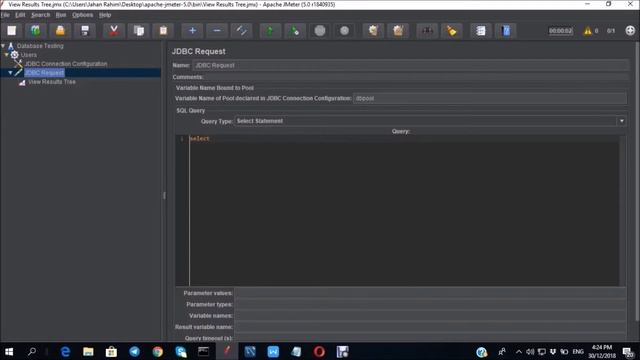640x360 pixels.
Task: Paste element using clipboard icon
Action: [x=163, y=31]
